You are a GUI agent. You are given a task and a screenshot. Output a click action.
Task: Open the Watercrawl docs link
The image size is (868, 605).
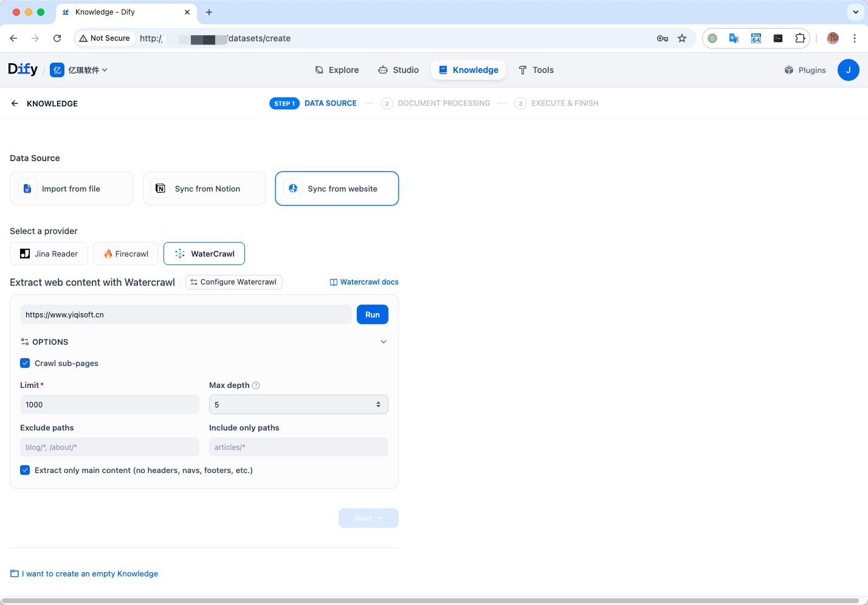[x=364, y=282]
